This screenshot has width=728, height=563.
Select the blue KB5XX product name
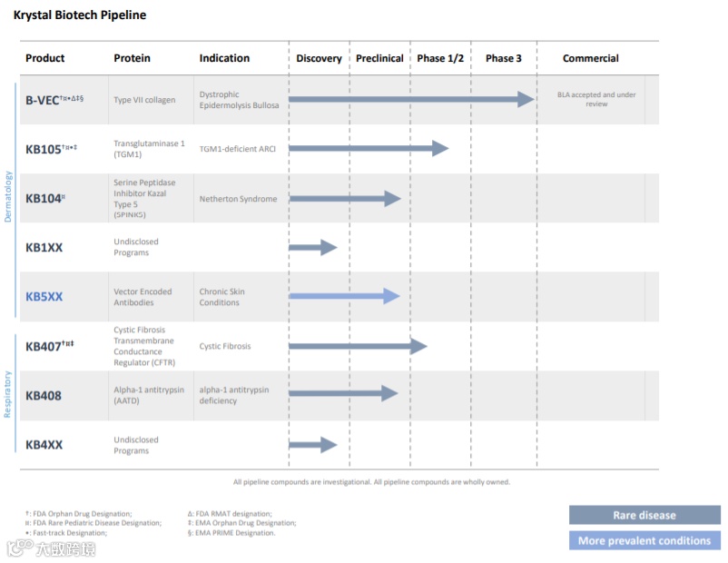tap(44, 297)
